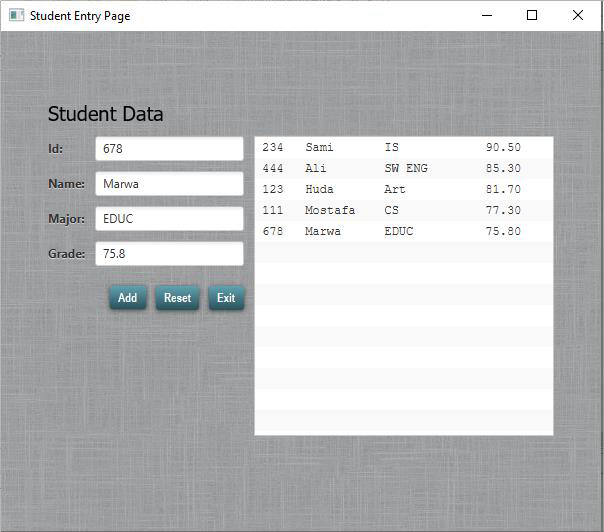Minimize the Student Entry Page window
The width and height of the screenshot is (604, 532).
click(487, 15)
